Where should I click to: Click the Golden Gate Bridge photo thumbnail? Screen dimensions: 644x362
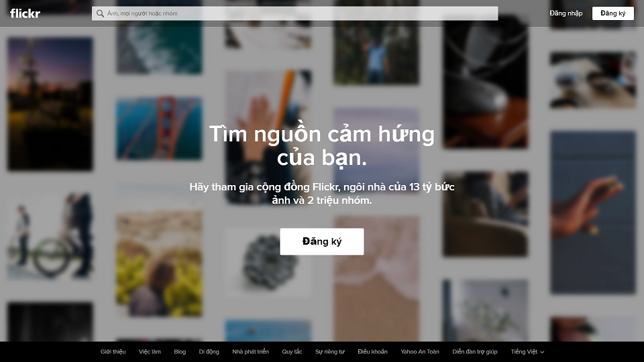click(x=160, y=129)
